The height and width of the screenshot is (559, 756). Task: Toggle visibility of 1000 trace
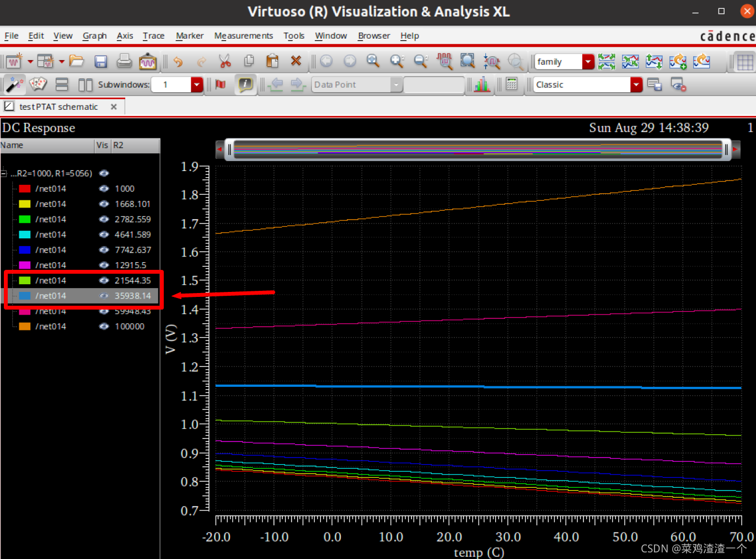(104, 189)
